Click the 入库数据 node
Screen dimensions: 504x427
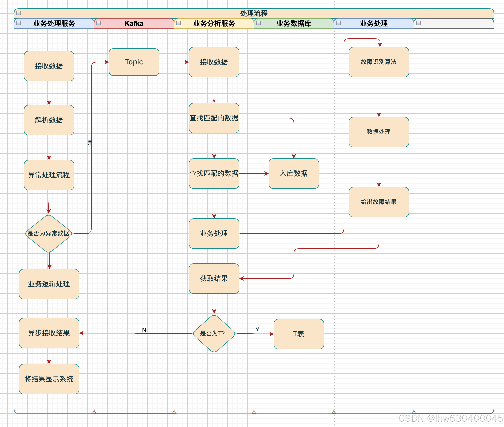tap(294, 173)
